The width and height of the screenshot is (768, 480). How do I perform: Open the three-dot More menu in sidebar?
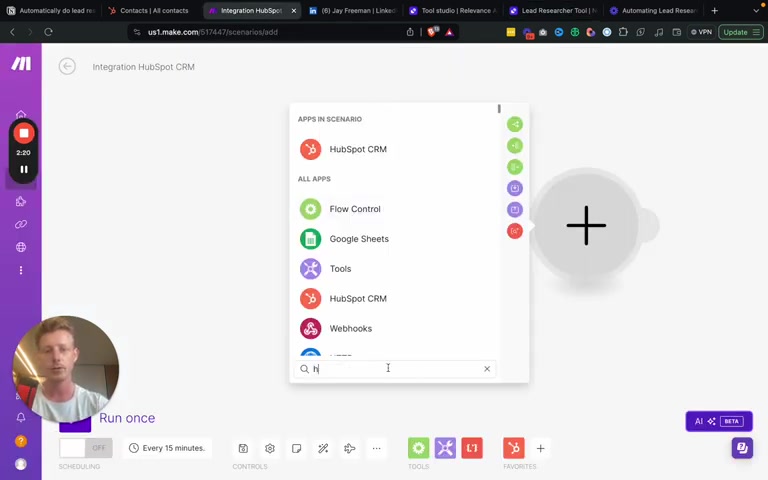(x=21, y=270)
